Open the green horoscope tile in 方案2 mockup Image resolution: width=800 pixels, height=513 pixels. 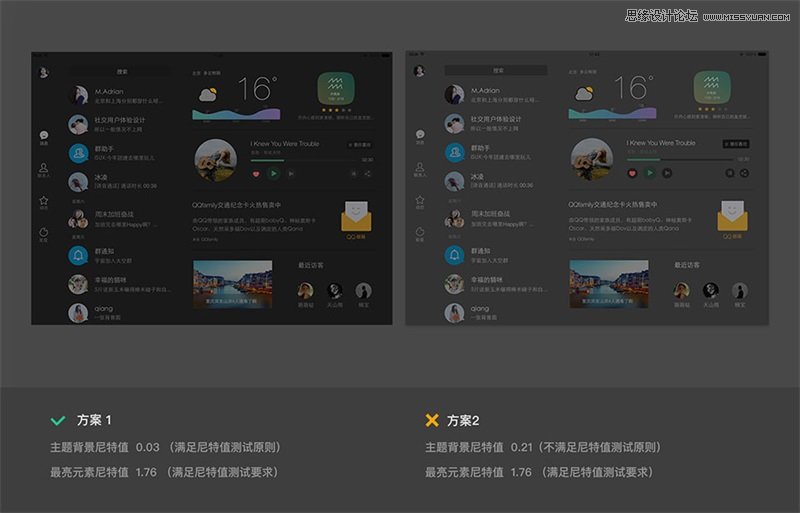click(712, 87)
